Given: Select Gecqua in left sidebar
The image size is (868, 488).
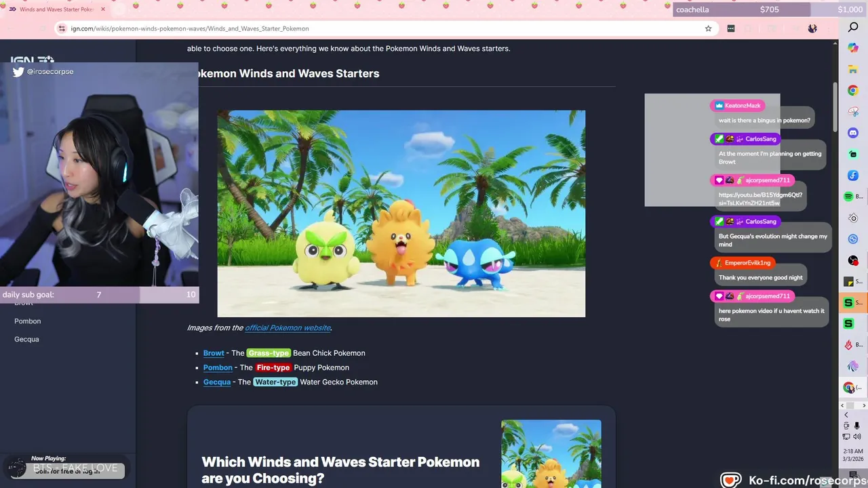Looking at the screenshot, I should pos(26,339).
